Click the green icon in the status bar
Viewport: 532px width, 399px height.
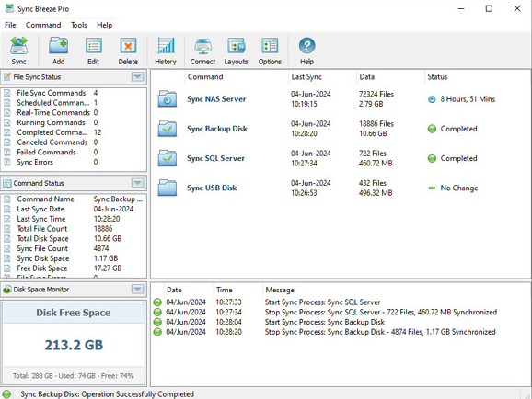click(x=6, y=393)
